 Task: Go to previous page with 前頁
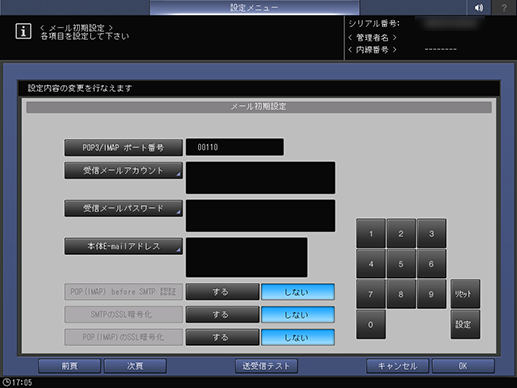click(x=69, y=366)
